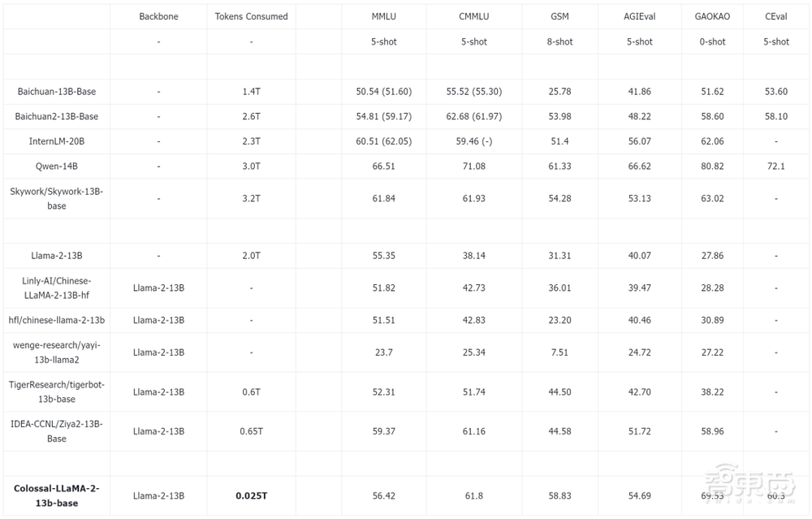The height and width of the screenshot is (519, 812).
Task: Click the hfl/chinese-llama-2-13b model name
Action: click(x=57, y=320)
